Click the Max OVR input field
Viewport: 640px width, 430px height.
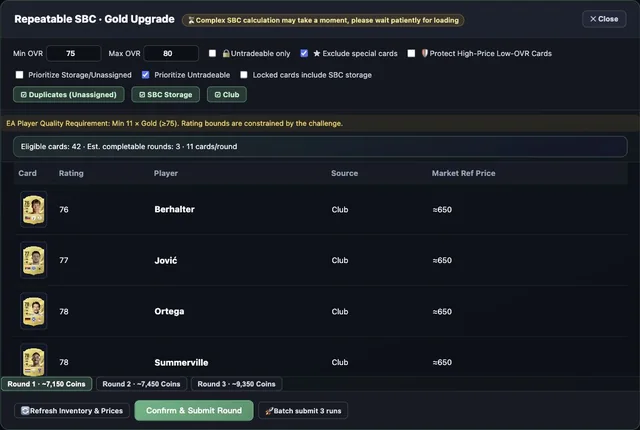[171, 53]
